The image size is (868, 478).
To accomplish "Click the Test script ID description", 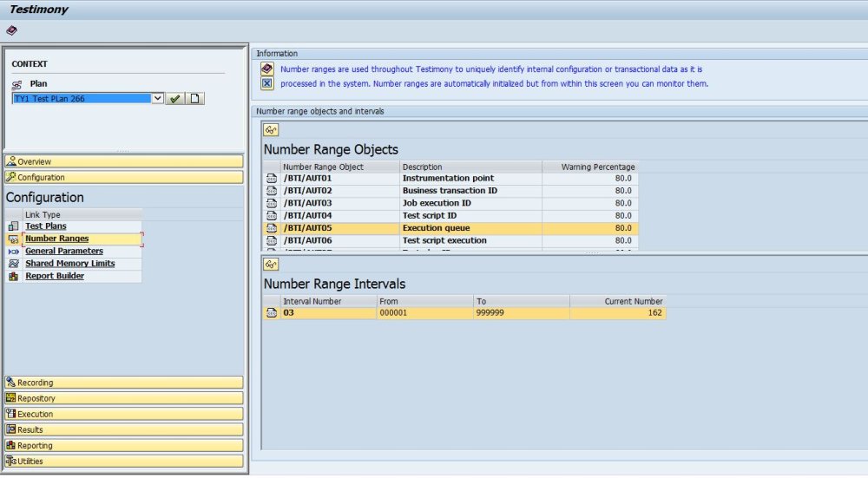I will (430, 216).
